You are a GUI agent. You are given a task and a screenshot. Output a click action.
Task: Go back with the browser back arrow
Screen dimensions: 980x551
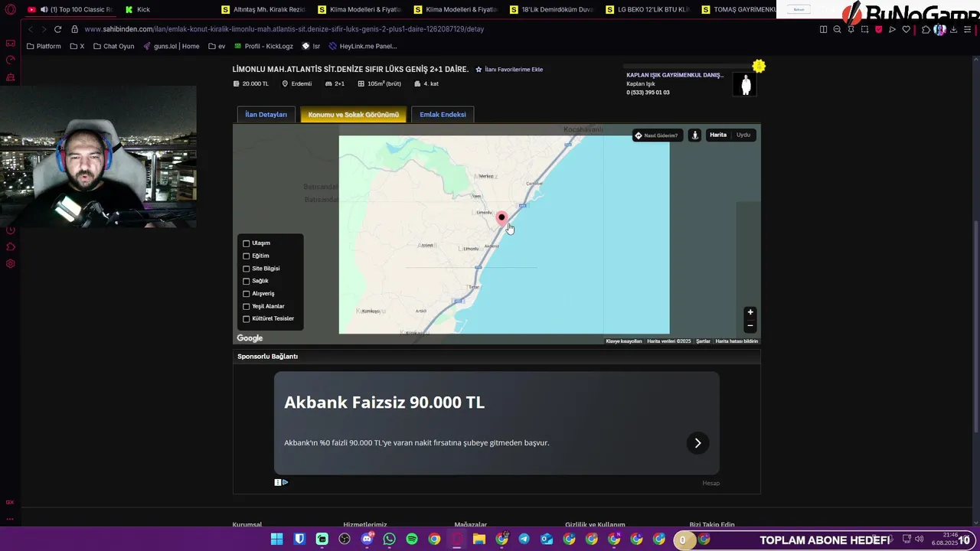(x=30, y=29)
